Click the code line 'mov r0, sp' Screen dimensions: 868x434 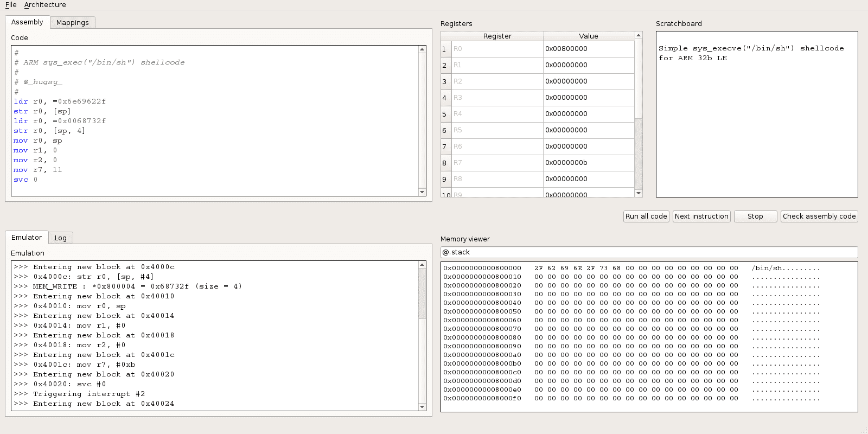(x=38, y=141)
